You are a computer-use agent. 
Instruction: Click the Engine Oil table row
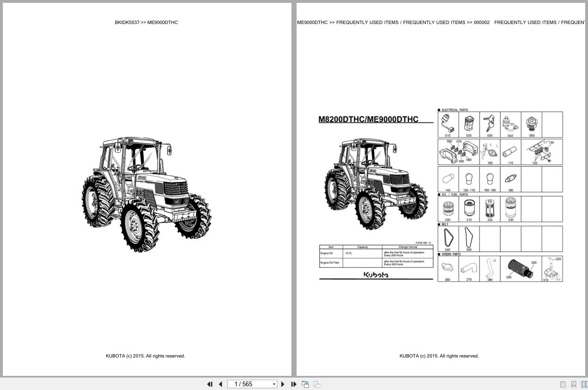pyautogui.click(x=376, y=254)
